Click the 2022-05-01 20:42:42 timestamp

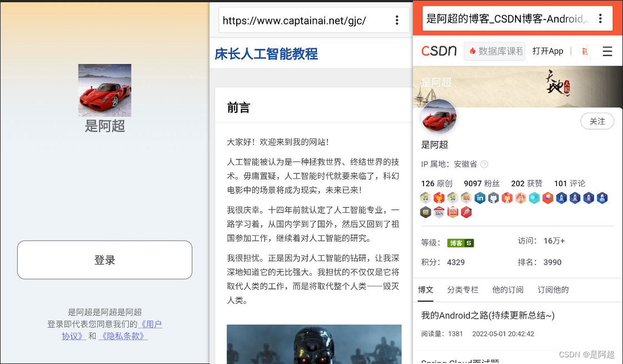(503, 334)
